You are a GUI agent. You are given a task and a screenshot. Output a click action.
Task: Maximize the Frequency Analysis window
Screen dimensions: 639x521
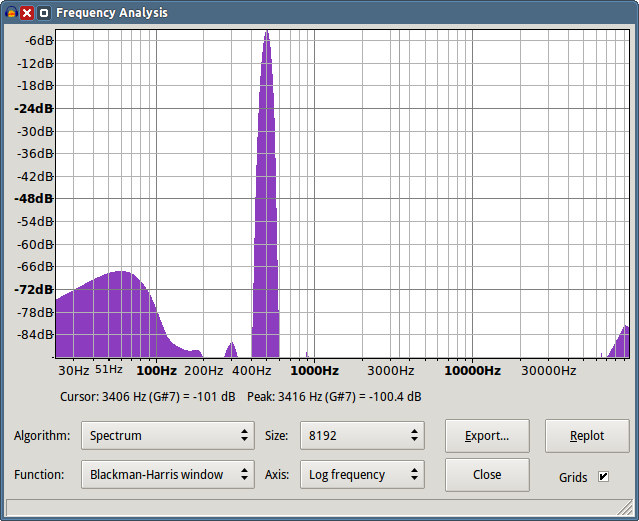(x=44, y=13)
